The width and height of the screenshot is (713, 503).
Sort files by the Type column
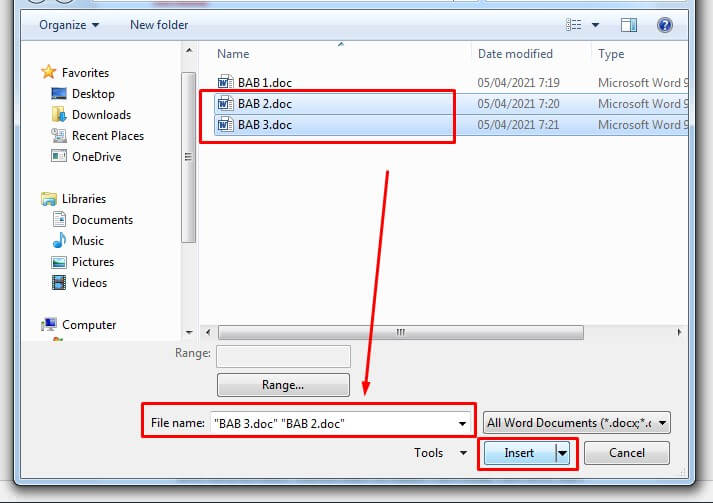(x=611, y=54)
